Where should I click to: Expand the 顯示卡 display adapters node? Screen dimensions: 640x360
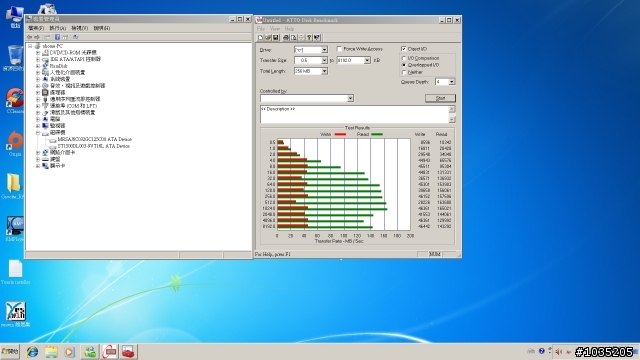(x=38, y=166)
